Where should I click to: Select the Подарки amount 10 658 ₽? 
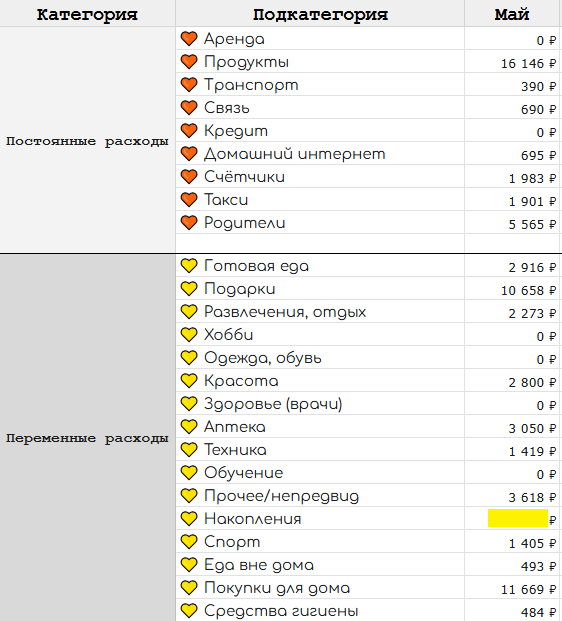(528, 290)
